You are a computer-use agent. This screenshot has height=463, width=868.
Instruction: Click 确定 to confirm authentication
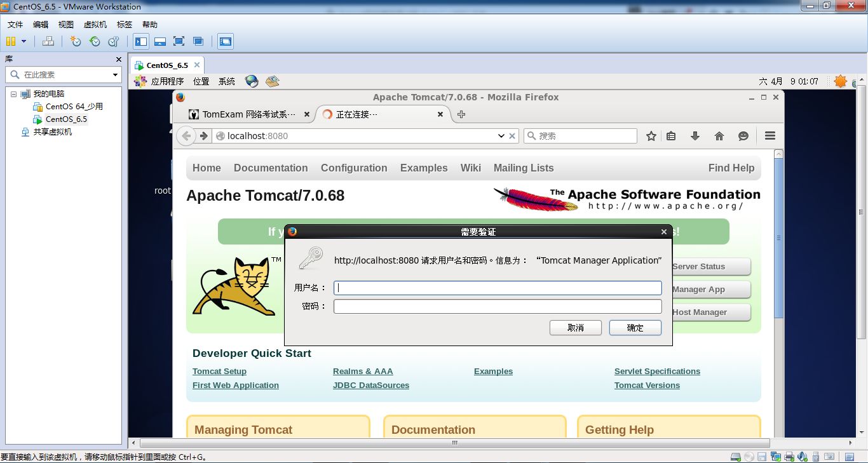coord(635,328)
